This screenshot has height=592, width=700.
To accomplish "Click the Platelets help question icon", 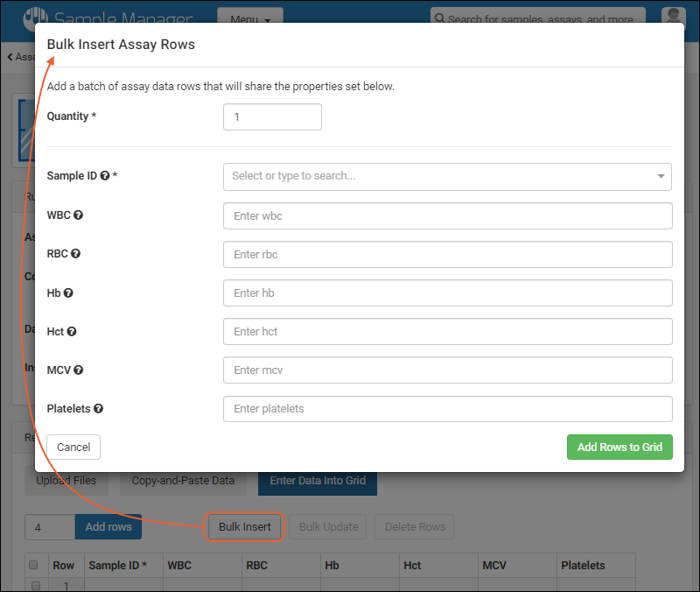I will tap(99, 409).
